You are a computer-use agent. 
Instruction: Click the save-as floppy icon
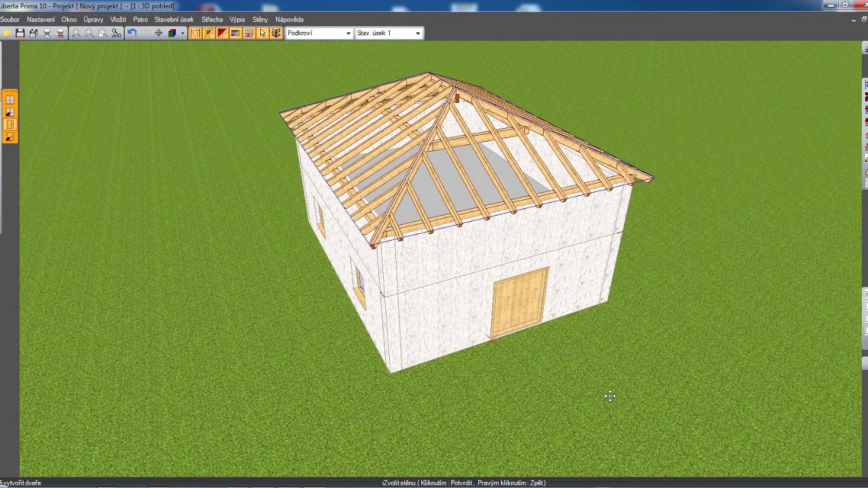click(x=33, y=33)
